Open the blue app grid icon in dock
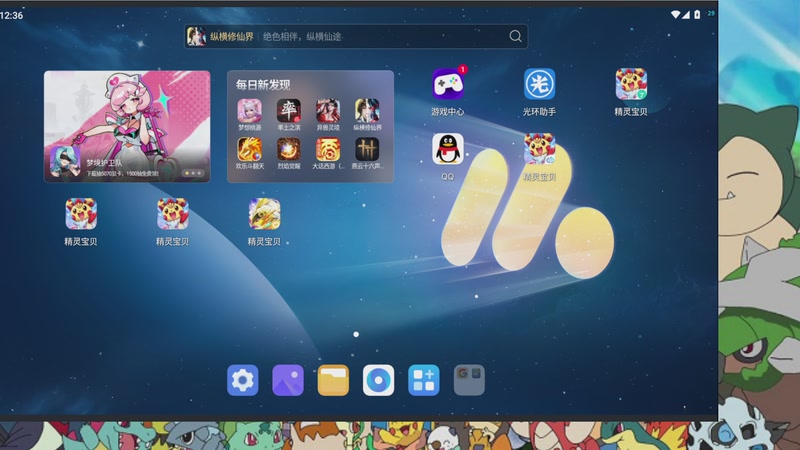 pos(423,380)
